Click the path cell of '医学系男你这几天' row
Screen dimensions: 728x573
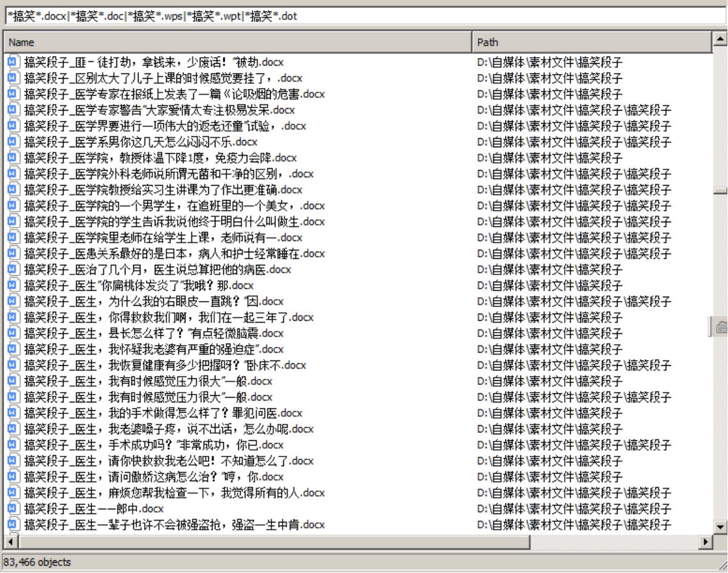pyautogui.click(x=574, y=141)
